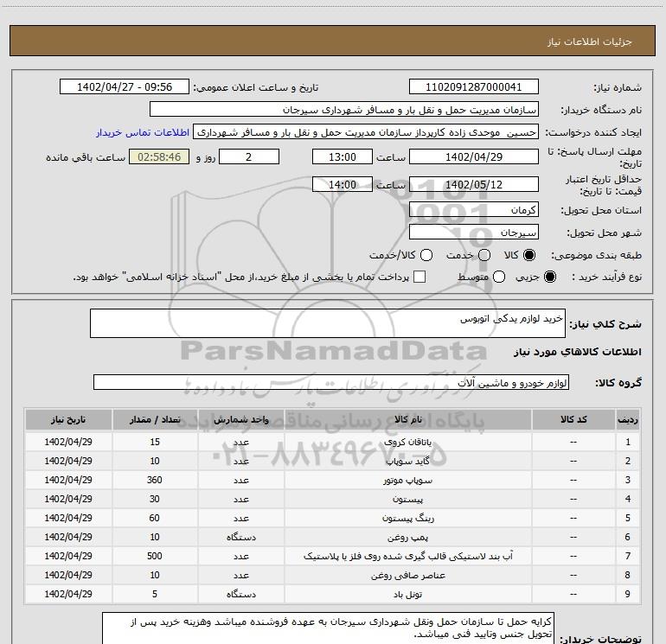Click the گاید سوپاپ item name
The height and width of the screenshot is (644, 666).
pos(407,461)
